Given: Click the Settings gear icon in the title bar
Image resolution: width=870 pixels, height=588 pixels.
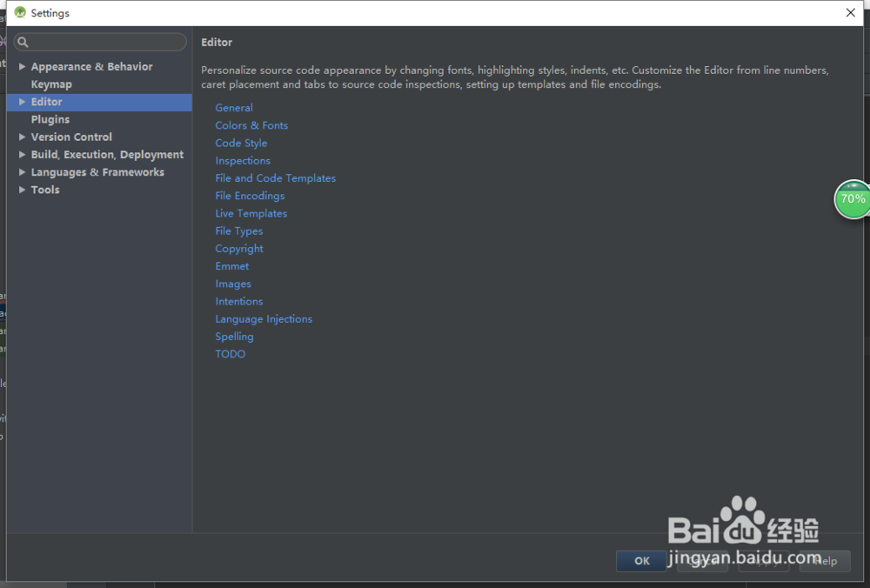Looking at the screenshot, I should (19, 12).
